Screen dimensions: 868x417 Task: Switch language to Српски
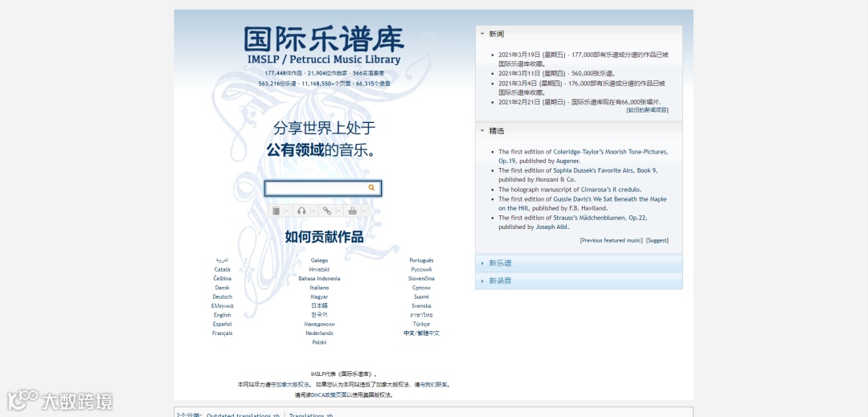point(421,288)
